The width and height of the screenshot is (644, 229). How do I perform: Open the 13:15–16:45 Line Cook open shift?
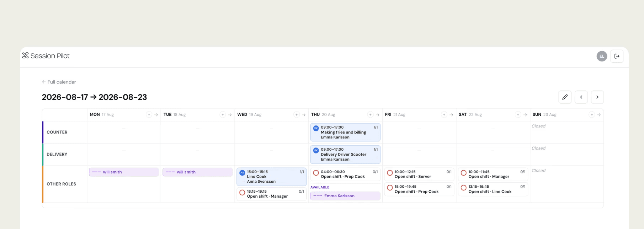[493, 189]
